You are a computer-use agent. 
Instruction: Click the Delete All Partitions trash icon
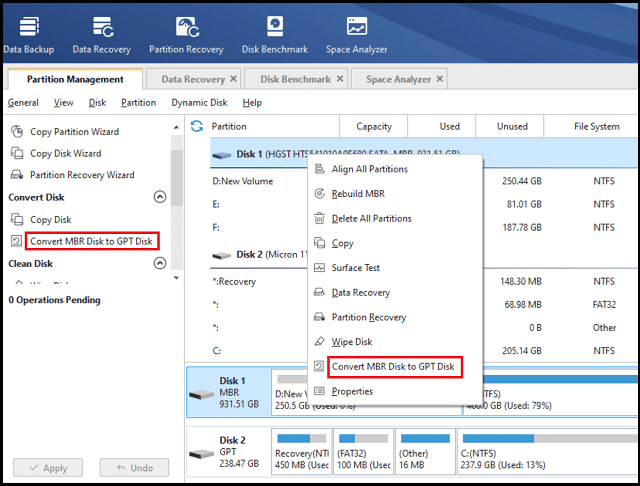(x=319, y=218)
